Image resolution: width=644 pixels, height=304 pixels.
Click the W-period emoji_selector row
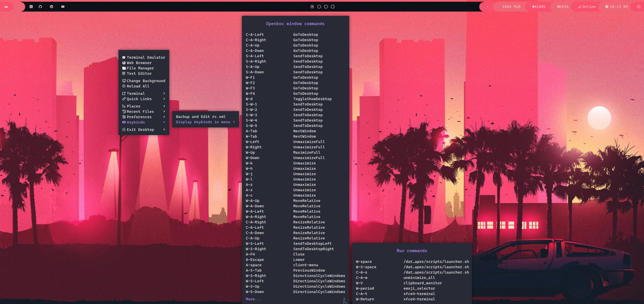[x=412, y=288]
